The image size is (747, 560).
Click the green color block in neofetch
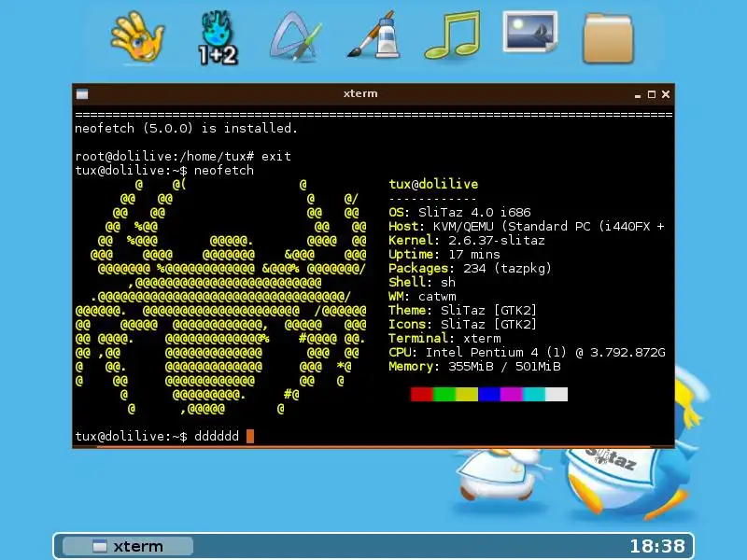[444, 394]
